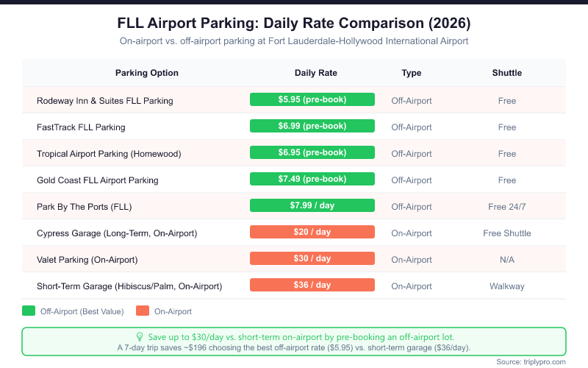Click the Free 24/7 shuttle cell
588x368 pixels.
(x=507, y=207)
